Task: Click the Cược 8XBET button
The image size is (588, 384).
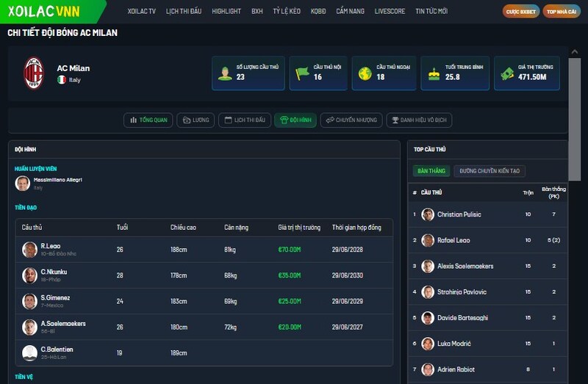Action: coord(520,12)
